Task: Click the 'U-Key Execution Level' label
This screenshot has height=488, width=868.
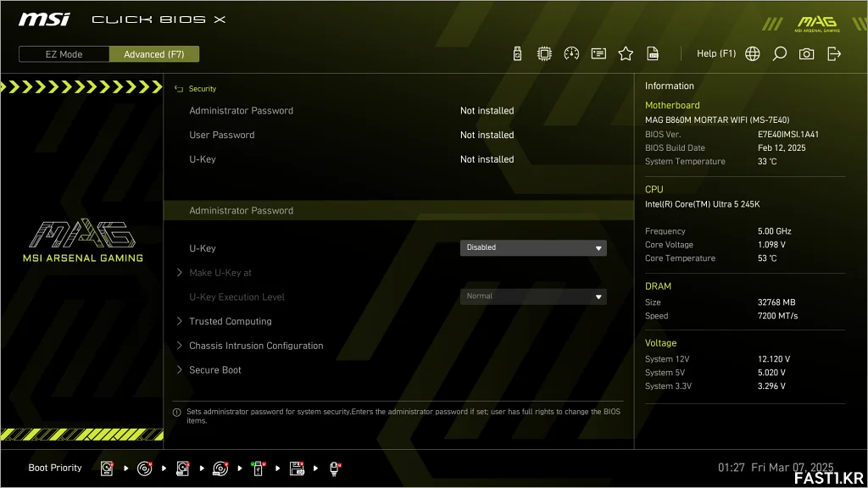Action: click(236, 297)
